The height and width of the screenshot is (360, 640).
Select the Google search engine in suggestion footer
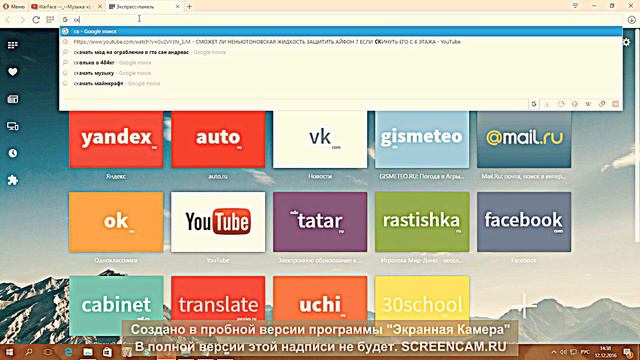[x=533, y=104]
